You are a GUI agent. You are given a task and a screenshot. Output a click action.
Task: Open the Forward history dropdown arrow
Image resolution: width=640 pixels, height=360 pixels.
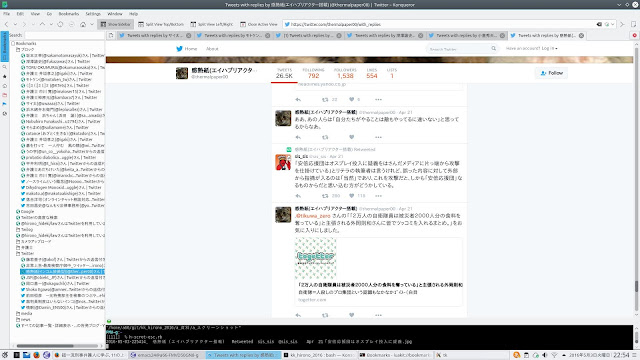pos(33,24)
